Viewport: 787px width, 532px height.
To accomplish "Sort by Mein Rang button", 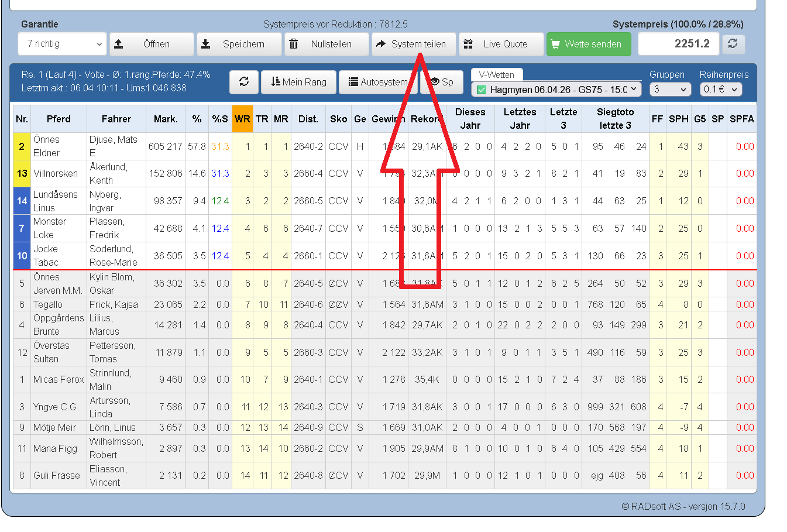I will pyautogui.click(x=298, y=82).
